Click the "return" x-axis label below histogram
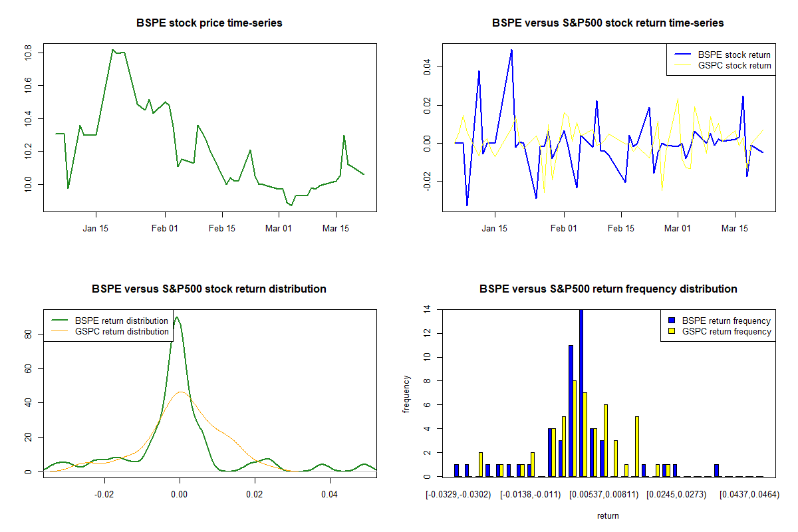 tap(608, 515)
